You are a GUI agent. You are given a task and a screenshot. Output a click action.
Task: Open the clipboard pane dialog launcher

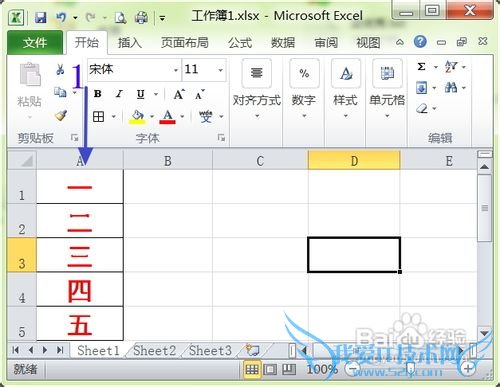75,138
